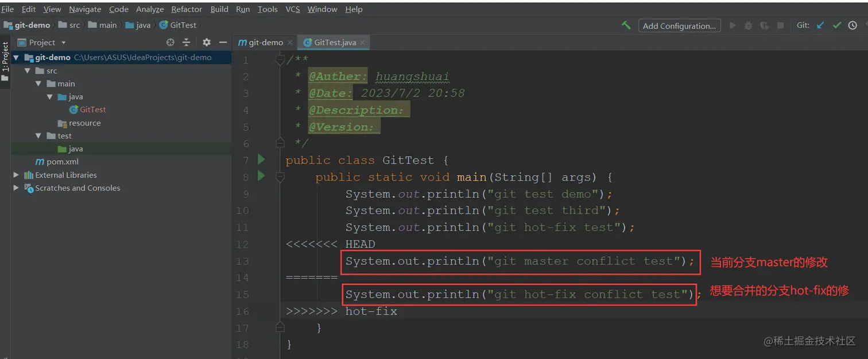This screenshot has height=359, width=868.
Task: Collapse the git-demo root tree node
Action: point(15,57)
